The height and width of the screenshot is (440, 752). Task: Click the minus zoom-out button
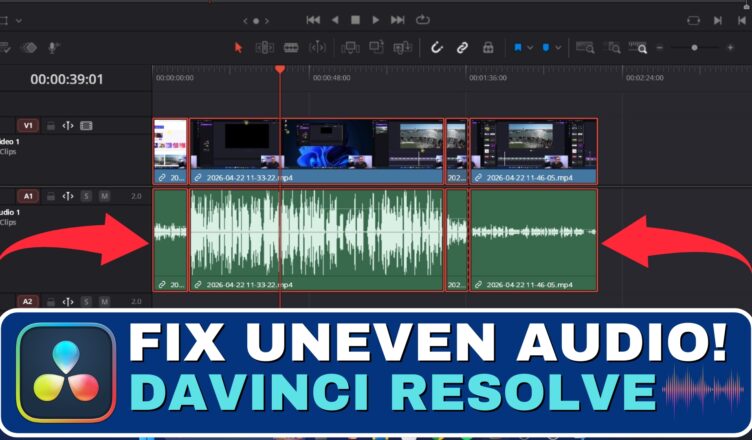coord(660,48)
